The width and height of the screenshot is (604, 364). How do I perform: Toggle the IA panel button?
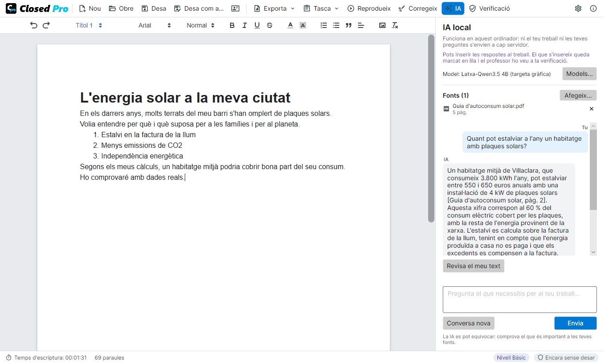coord(453,8)
